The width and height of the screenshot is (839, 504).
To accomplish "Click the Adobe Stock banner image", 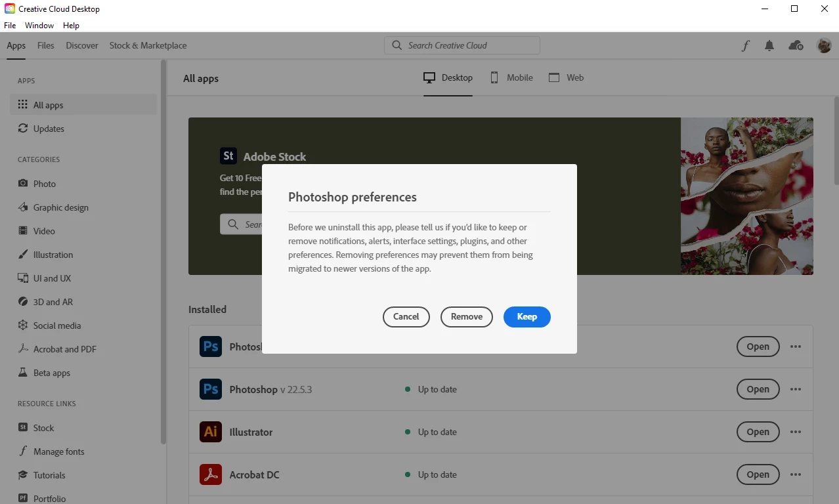I will point(747,196).
